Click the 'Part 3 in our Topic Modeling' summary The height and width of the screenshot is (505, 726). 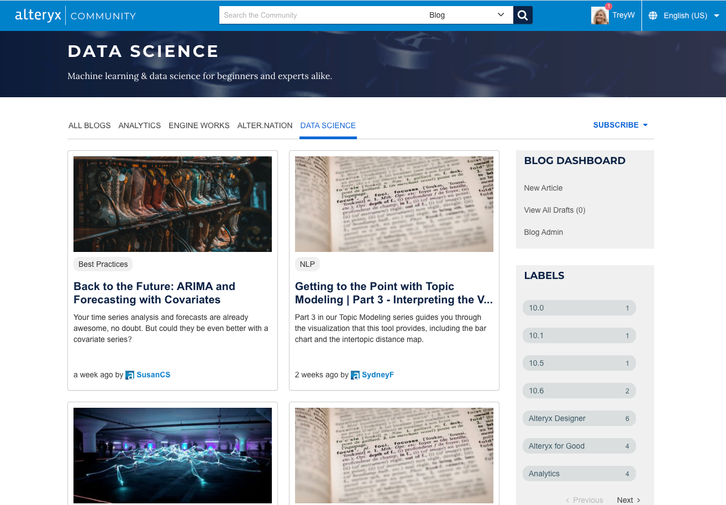(x=390, y=328)
